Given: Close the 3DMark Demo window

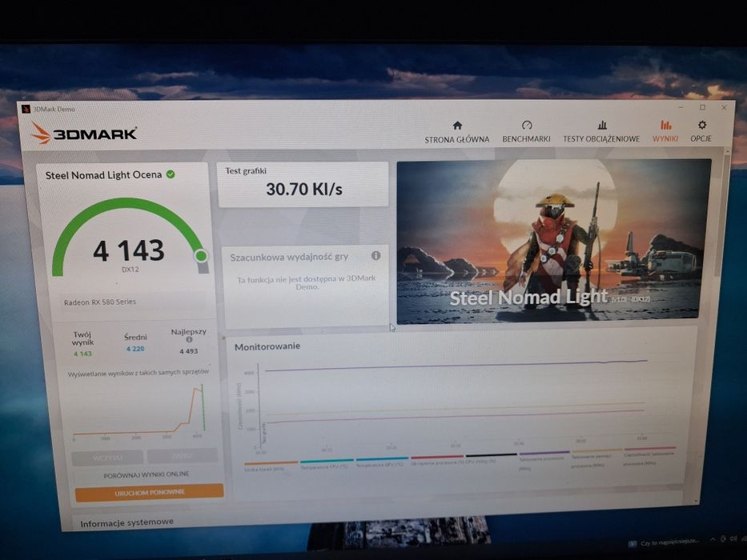Looking at the screenshot, I should 724,108.
